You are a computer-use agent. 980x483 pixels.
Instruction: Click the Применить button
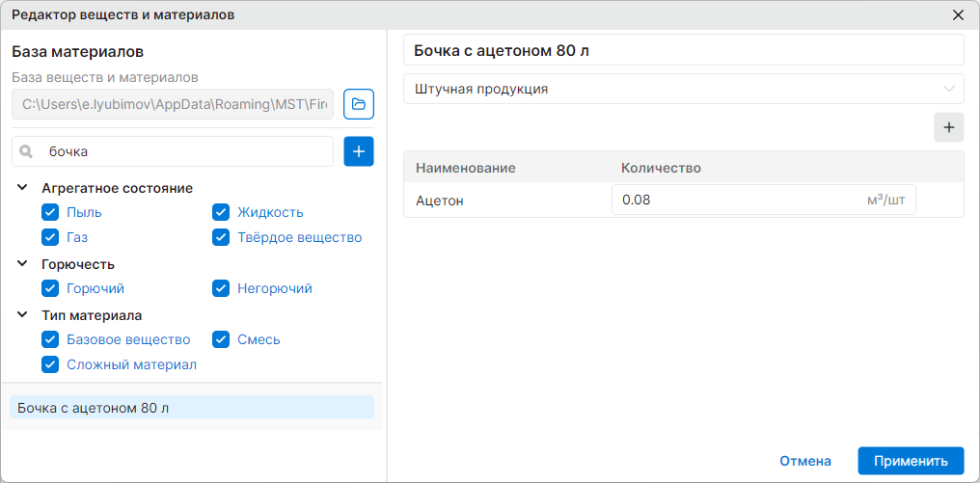pos(911,461)
